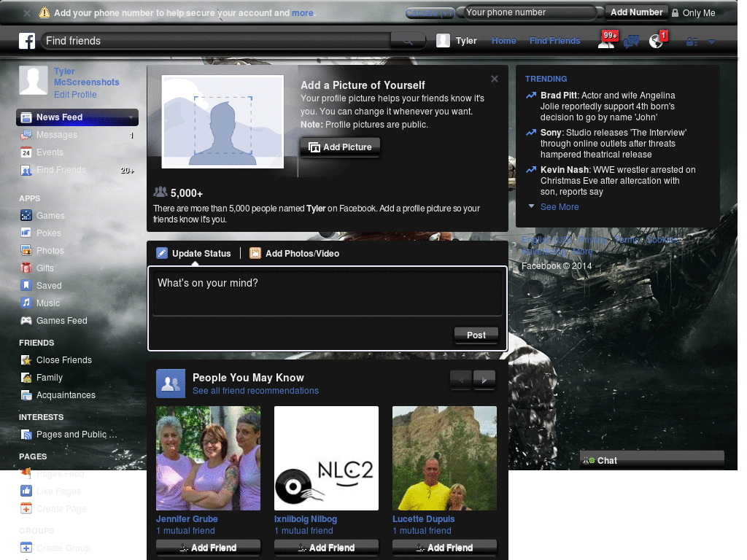Open the Family list icon
The height and width of the screenshot is (560, 747).
coord(26,378)
